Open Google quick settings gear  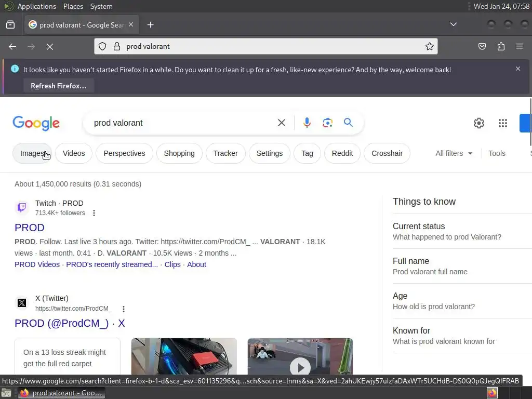pyautogui.click(x=478, y=123)
